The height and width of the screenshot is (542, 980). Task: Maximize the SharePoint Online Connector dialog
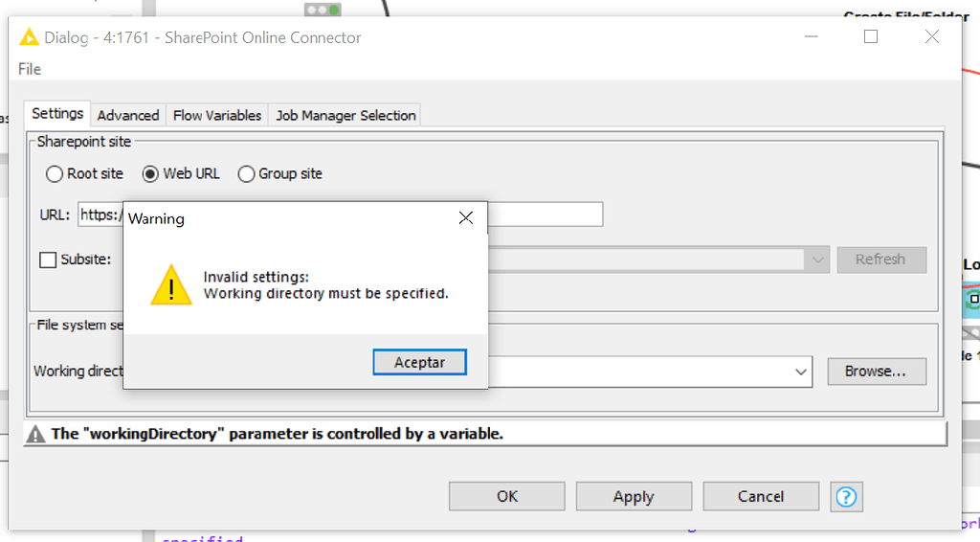871,37
